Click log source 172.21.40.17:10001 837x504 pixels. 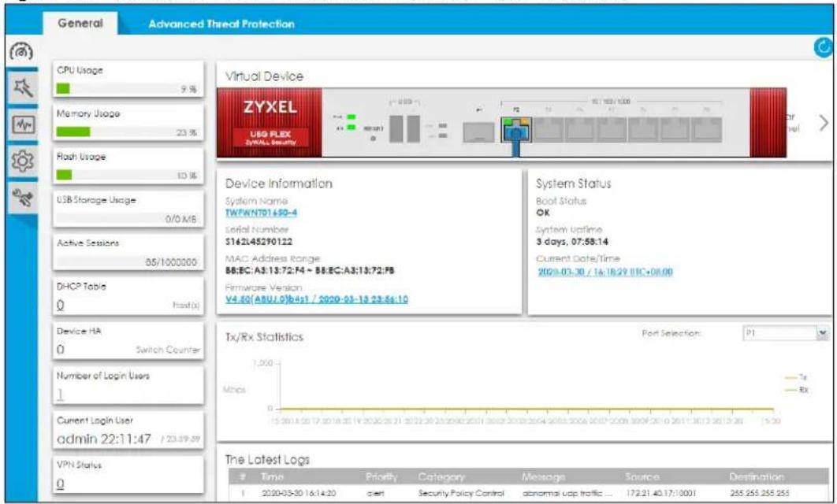[x=660, y=493]
